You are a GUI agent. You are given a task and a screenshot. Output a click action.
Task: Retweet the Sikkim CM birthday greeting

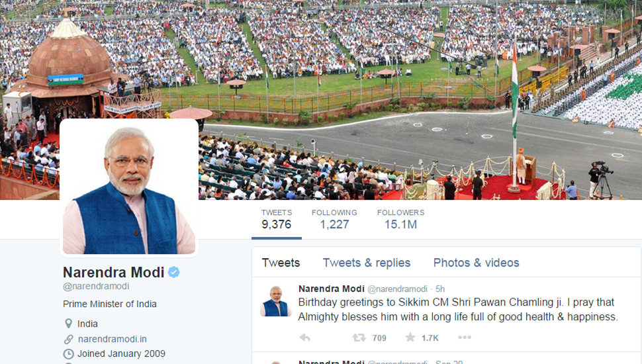(x=359, y=338)
